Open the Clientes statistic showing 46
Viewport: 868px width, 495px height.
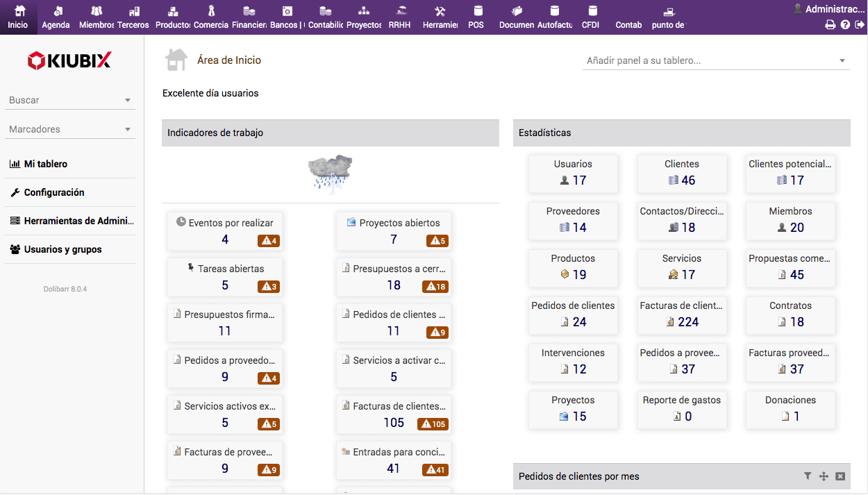(x=681, y=173)
